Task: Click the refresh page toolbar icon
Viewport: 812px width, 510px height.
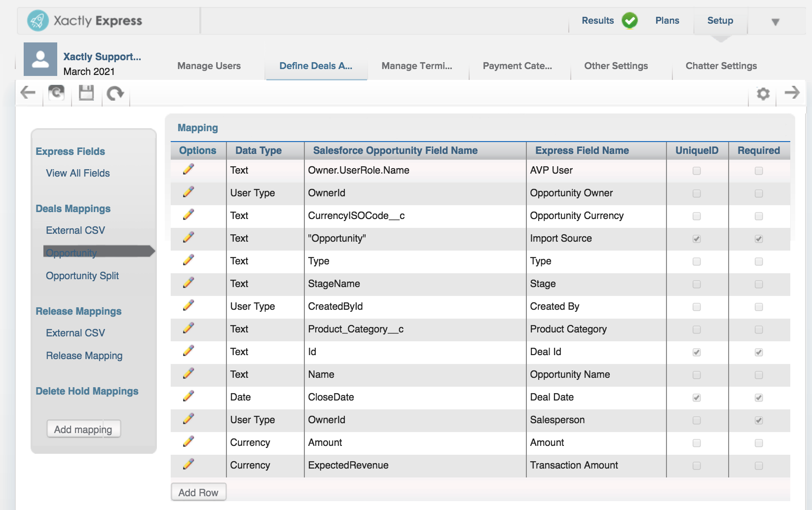Action: 56,92
